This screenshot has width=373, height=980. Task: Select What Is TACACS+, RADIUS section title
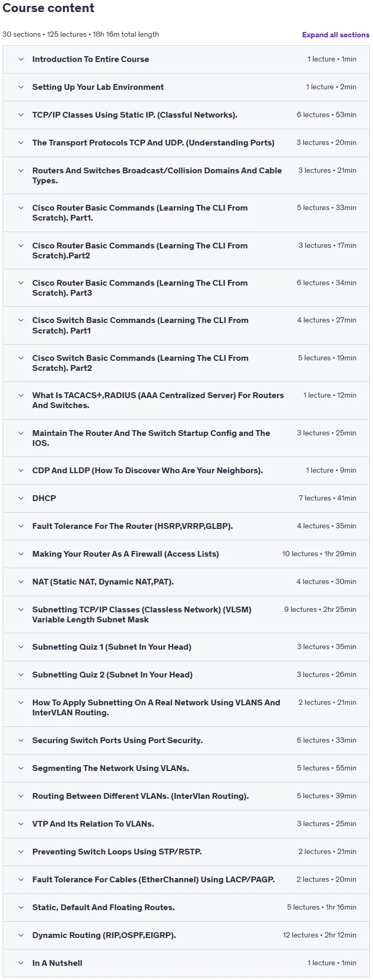point(158,400)
